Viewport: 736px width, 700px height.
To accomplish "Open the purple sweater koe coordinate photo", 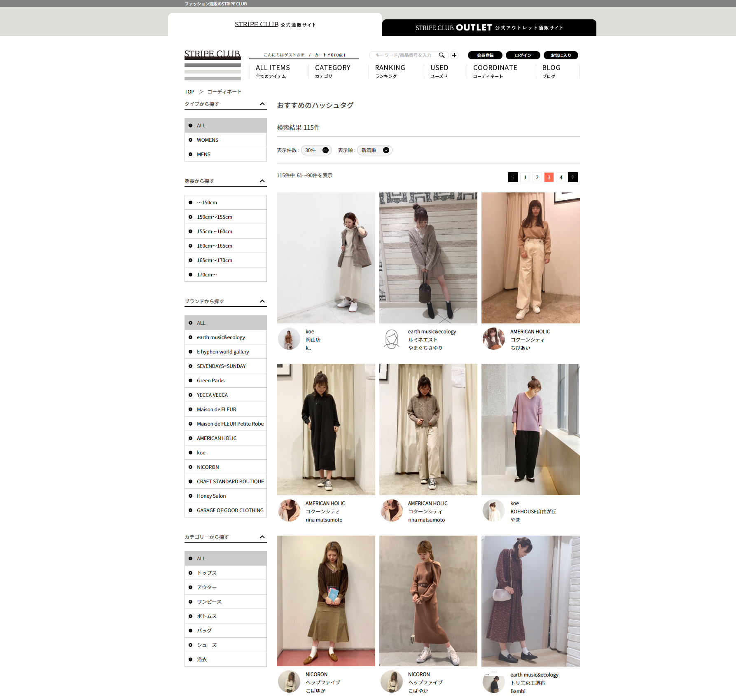I will [530, 429].
